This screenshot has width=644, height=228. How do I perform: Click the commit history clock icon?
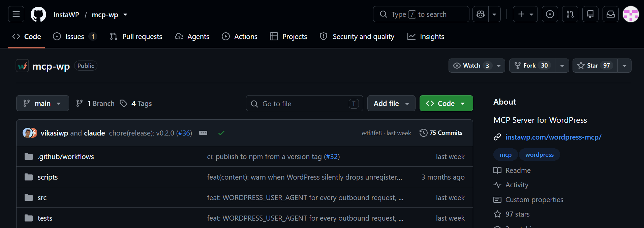tap(423, 133)
